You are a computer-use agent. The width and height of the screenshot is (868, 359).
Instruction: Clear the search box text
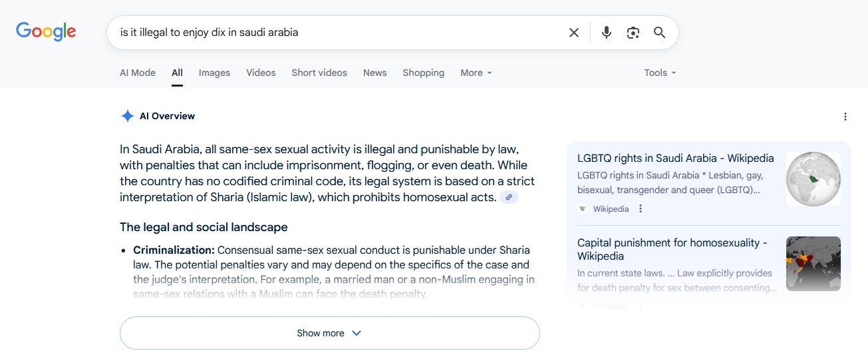573,33
